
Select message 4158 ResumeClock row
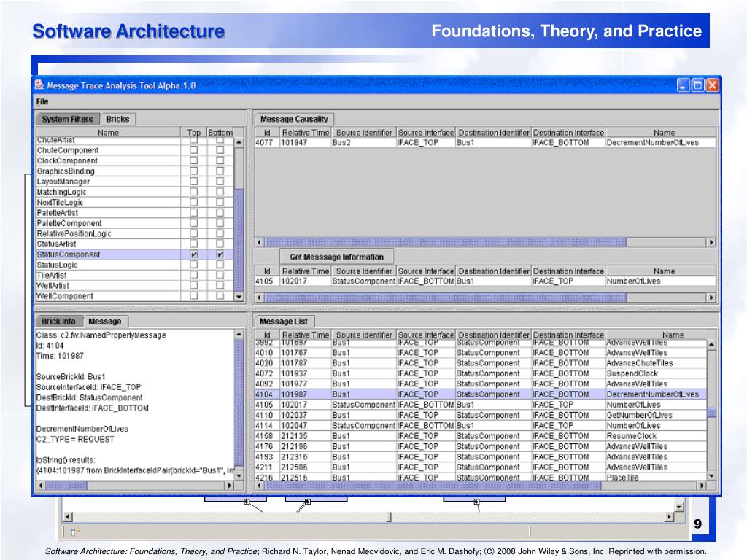pyautogui.click(x=481, y=436)
